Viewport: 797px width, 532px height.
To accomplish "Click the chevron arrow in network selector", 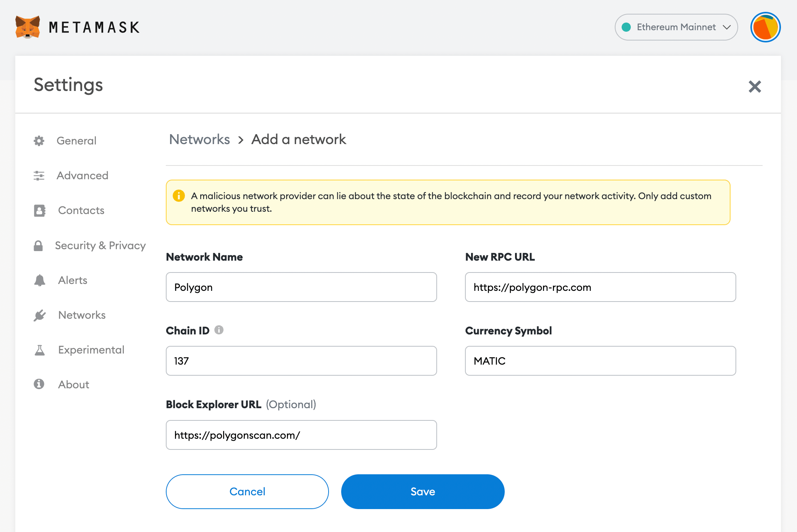I will click(x=727, y=27).
